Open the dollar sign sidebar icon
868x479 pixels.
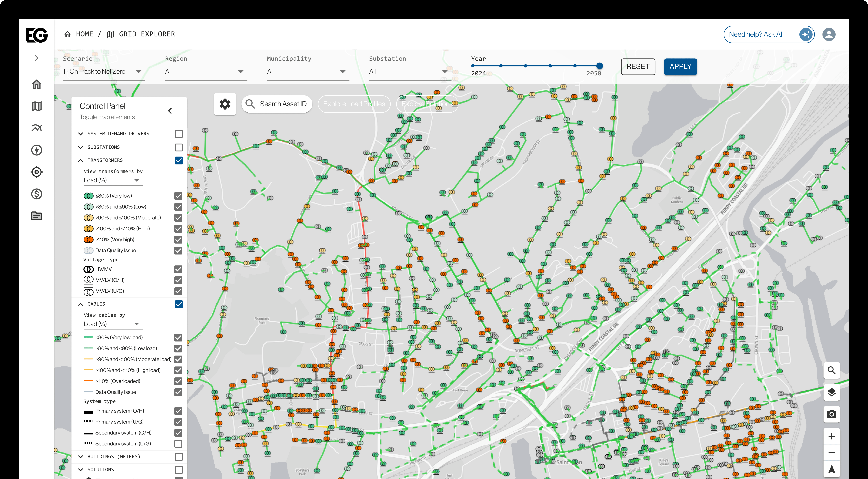tap(37, 194)
